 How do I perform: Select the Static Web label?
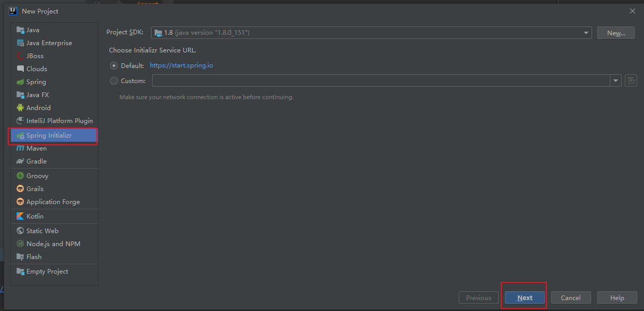coord(43,231)
